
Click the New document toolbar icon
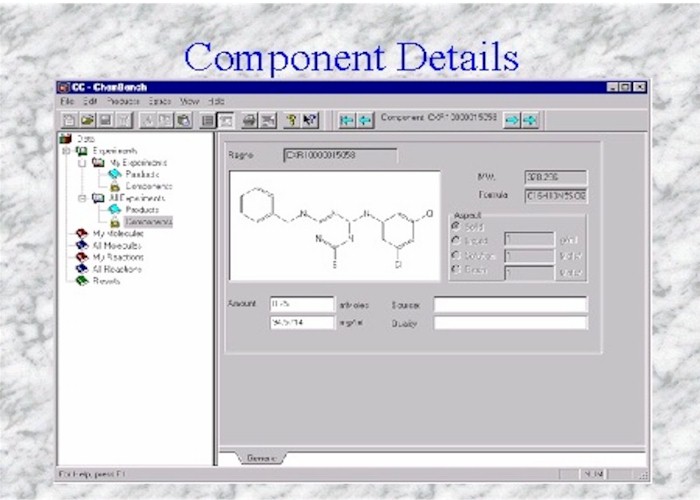pos(70,120)
